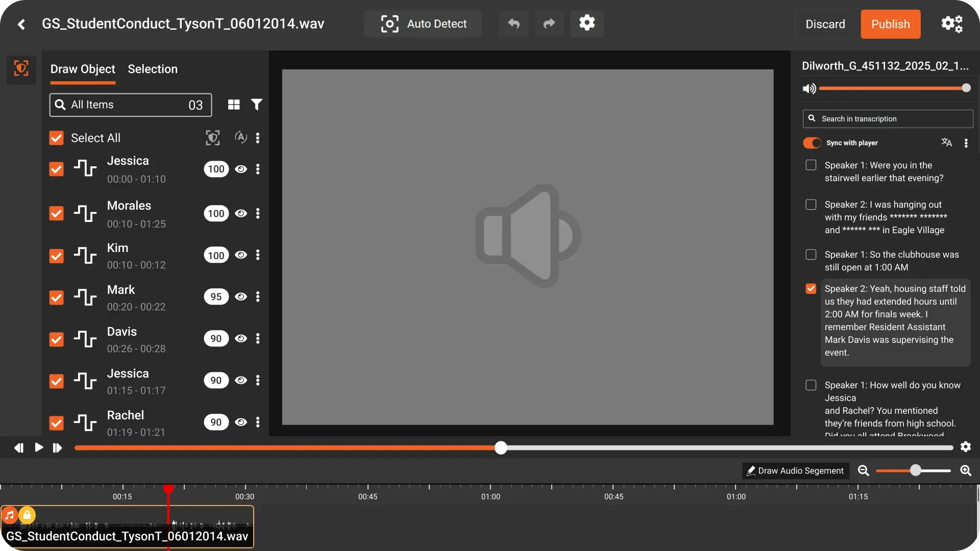
Task: Uncheck the Morales audio segment
Action: (x=56, y=213)
